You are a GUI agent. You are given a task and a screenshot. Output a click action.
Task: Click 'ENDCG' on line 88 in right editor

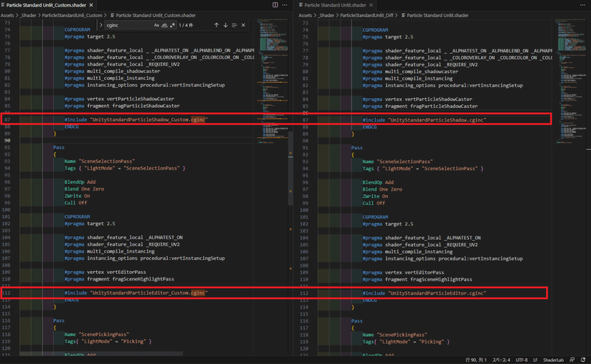[369, 127]
